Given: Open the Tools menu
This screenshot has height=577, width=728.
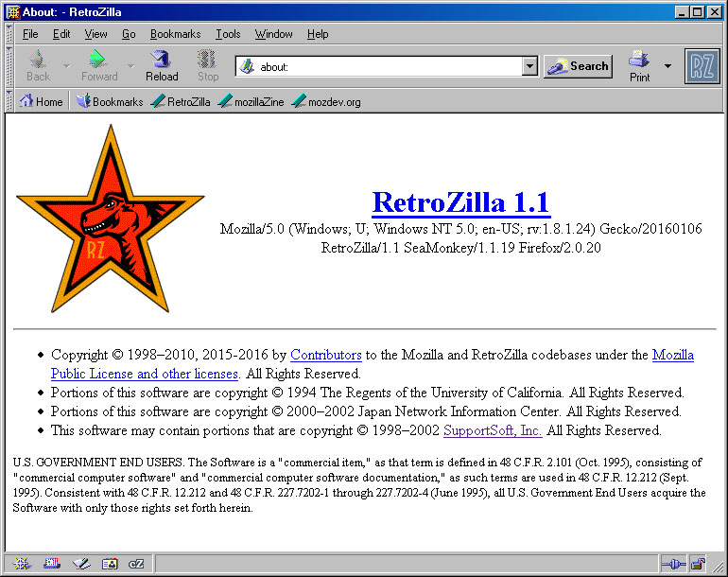Looking at the screenshot, I should coord(228,34).
